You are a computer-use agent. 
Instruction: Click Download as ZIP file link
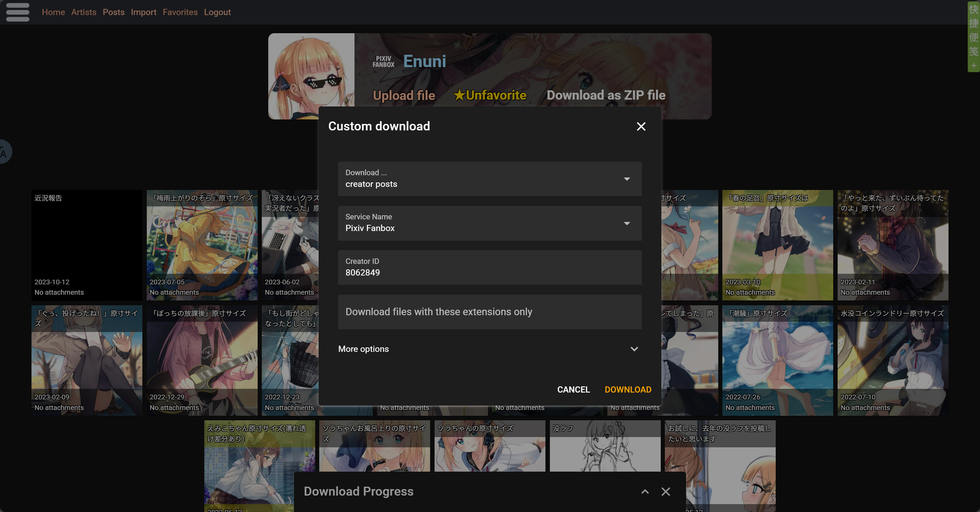606,95
